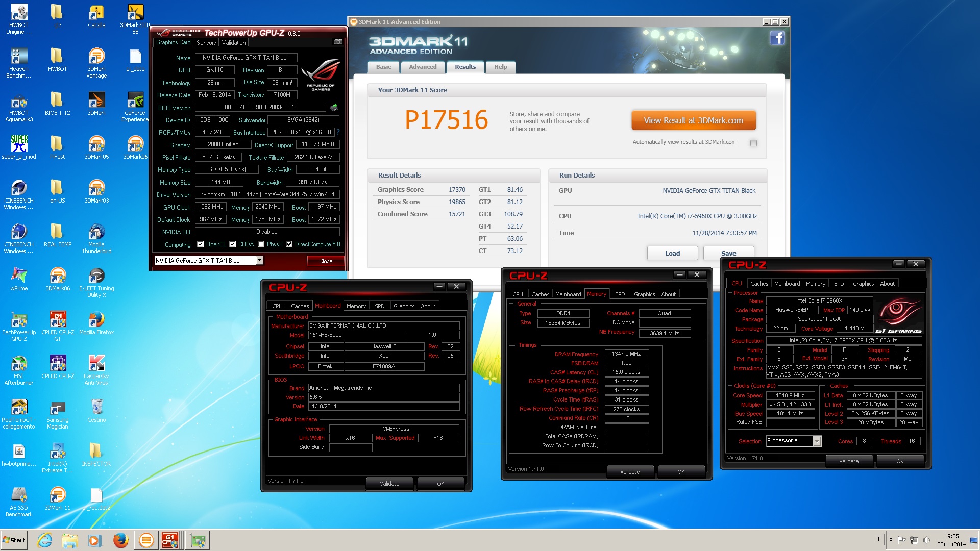Image resolution: width=980 pixels, height=551 pixels.
Task: Click the Graphics Score value 17370
Action: point(457,190)
